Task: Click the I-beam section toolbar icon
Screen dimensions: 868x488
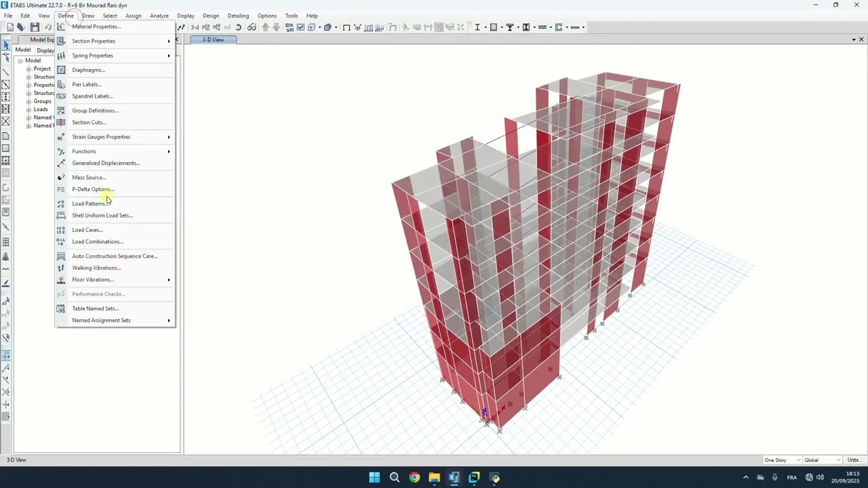Action: coord(477,27)
